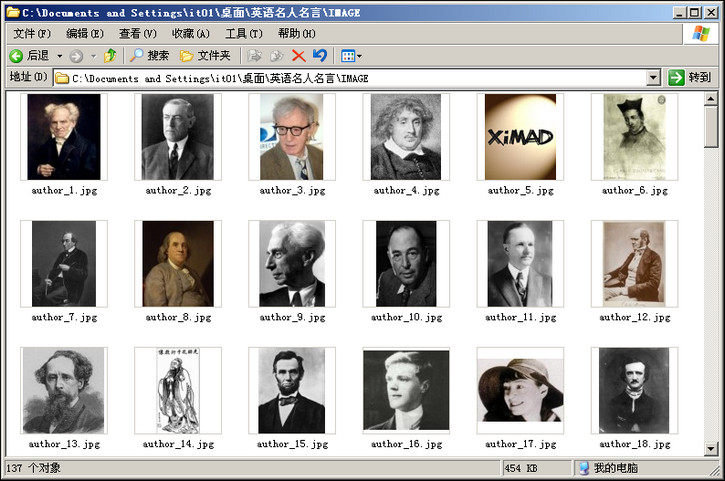
Task: Click the file name author_1.jpg
Action: pos(64,191)
